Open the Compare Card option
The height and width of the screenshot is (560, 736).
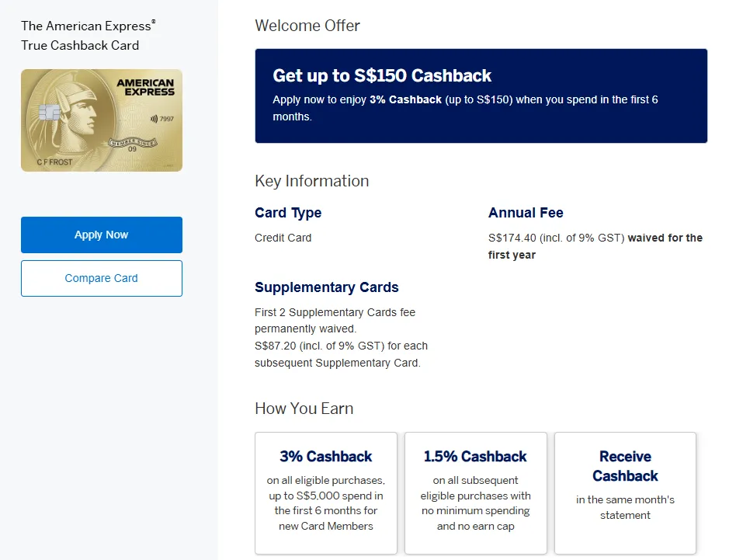[x=102, y=278]
